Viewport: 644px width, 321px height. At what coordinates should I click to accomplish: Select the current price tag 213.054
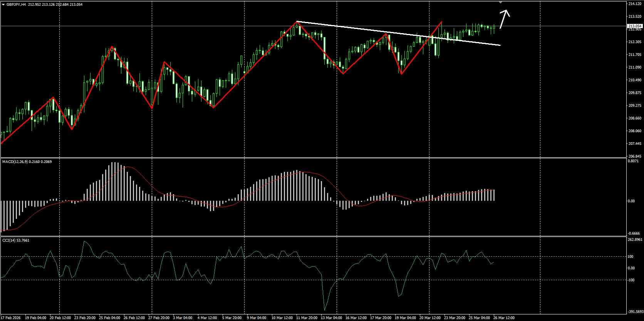634,26
